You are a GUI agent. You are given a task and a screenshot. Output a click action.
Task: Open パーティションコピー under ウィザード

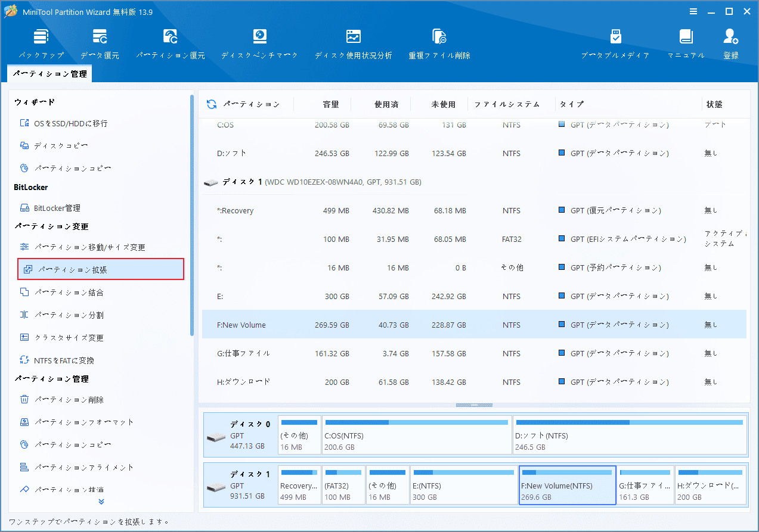point(65,169)
